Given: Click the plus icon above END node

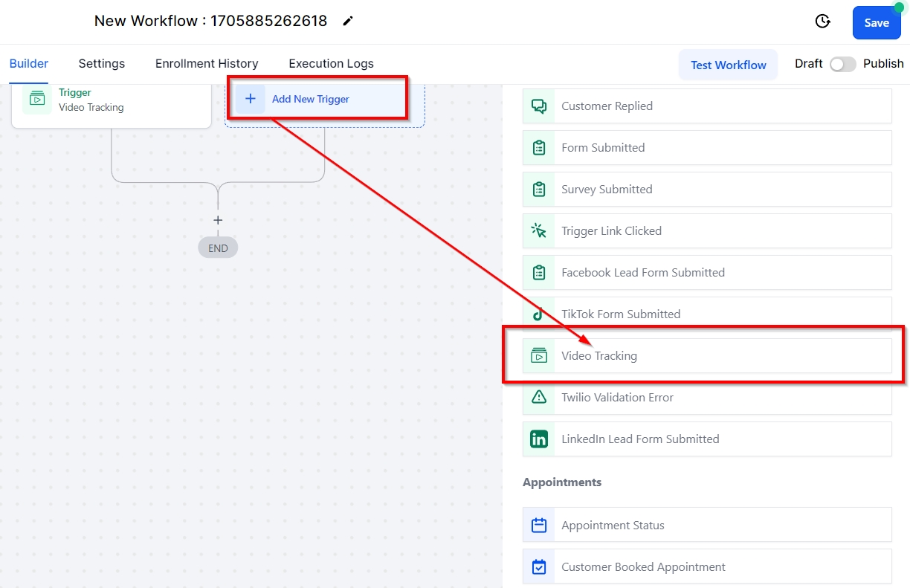Looking at the screenshot, I should click(x=218, y=220).
